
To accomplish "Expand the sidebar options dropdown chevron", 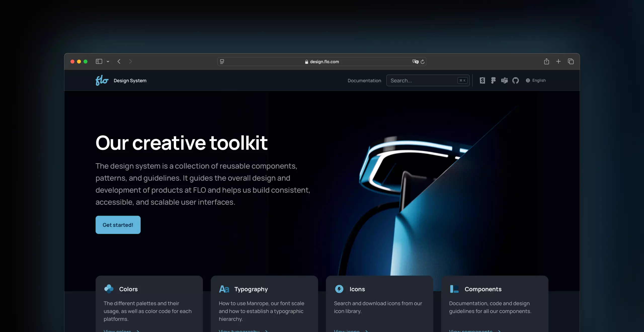I will pos(108,62).
